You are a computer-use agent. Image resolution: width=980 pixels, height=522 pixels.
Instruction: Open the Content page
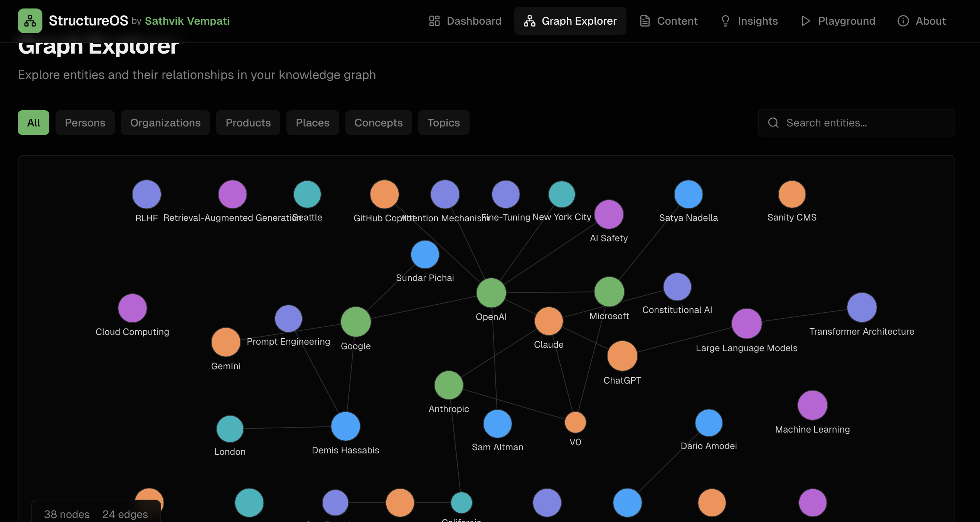pyautogui.click(x=669, y=21)
